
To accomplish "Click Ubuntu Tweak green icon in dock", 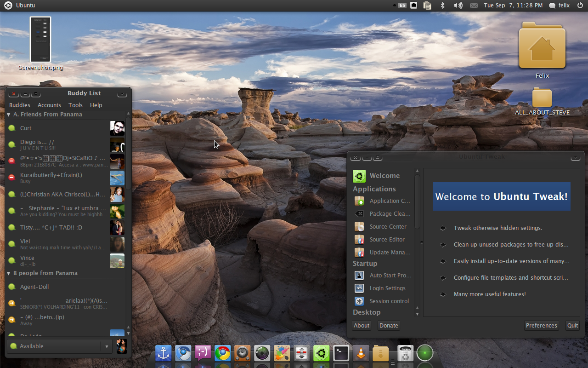I will (322, 353).
